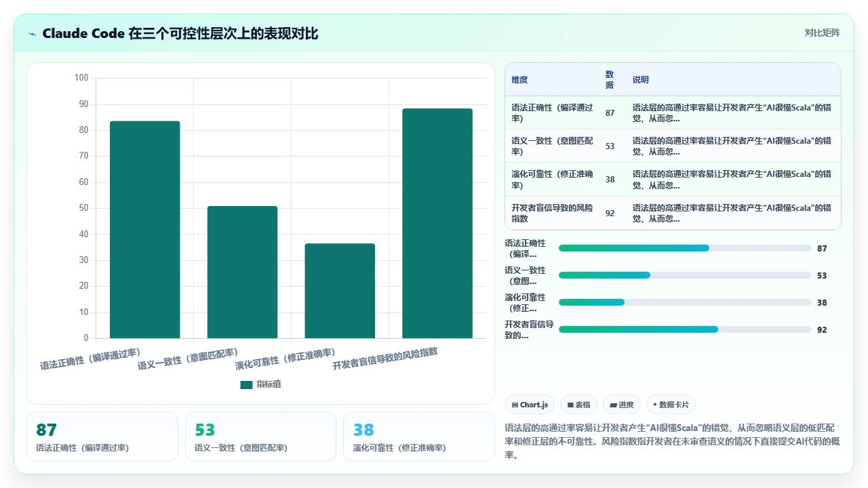Click the 38 演化可靠性 stat card
Screen dimensions: 868x488
click(x=419, y=436)
